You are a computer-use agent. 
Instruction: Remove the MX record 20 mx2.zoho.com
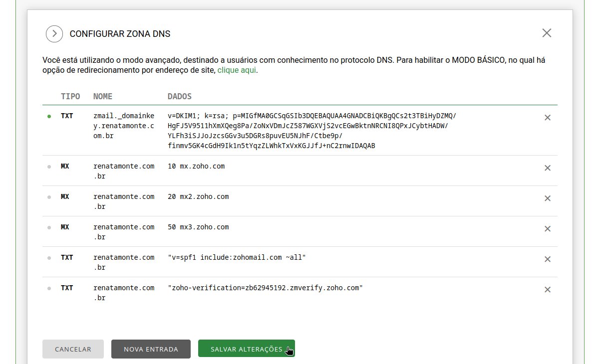[x=547, y=198]
